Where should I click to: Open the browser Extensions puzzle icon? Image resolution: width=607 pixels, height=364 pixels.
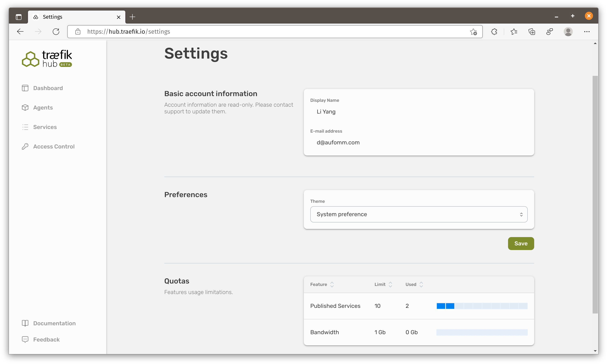pyautogui.click(x=494, y=32)
